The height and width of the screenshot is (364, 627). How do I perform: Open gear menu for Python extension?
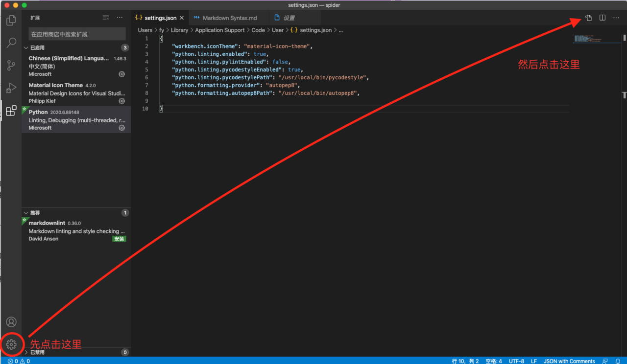[122, 128]
